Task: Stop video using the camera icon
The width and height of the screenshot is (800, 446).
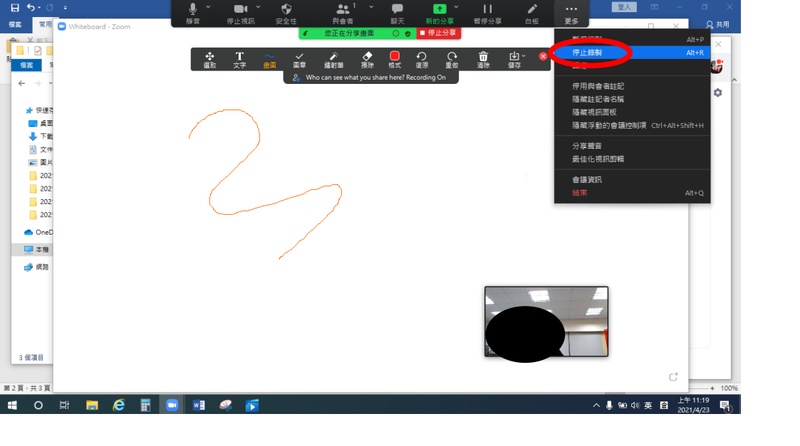Action: click(240, 13)
